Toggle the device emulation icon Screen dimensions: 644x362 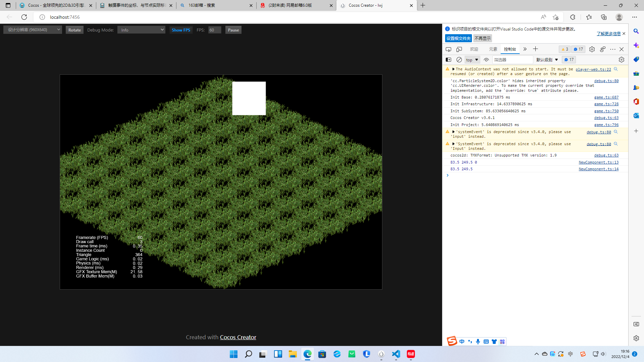click(x=459, y=49)
